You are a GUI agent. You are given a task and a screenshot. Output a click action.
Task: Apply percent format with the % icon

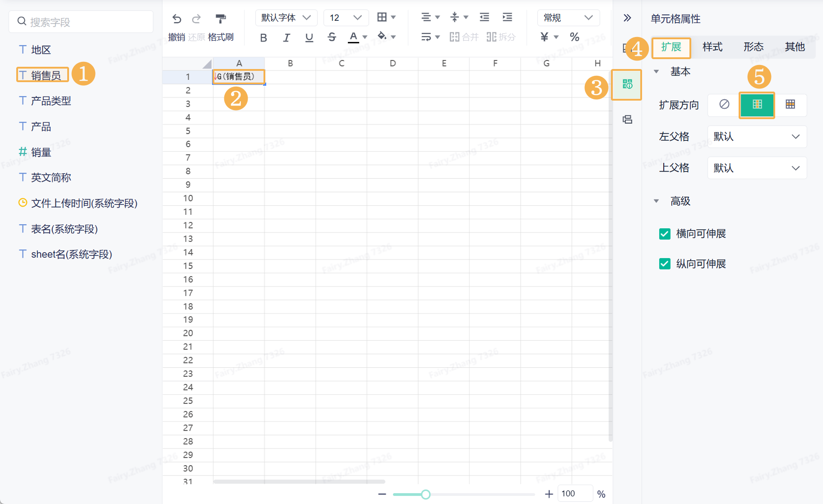574,37
